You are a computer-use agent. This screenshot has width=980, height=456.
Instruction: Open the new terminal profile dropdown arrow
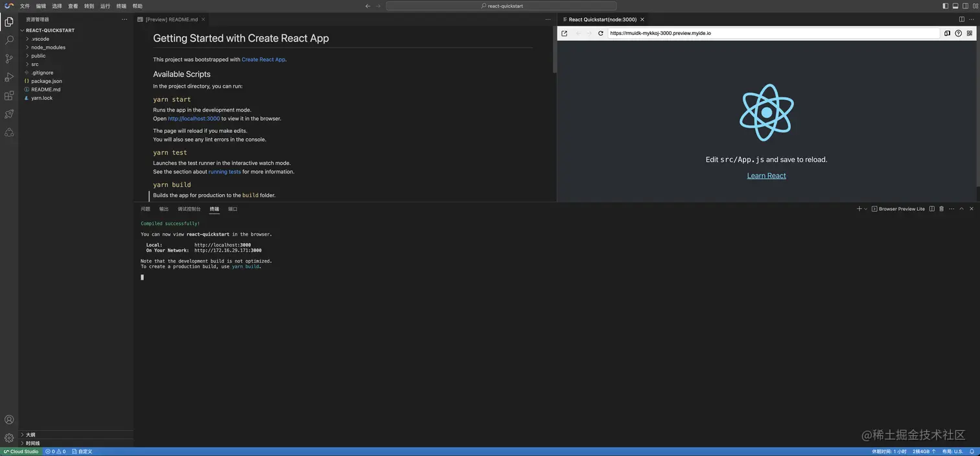coord(866,209)
